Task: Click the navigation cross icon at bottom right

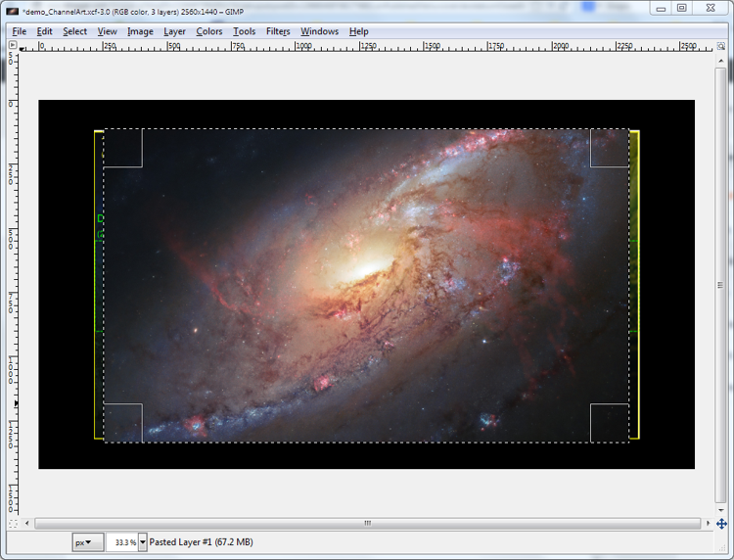Action: (x=721, y=524)
